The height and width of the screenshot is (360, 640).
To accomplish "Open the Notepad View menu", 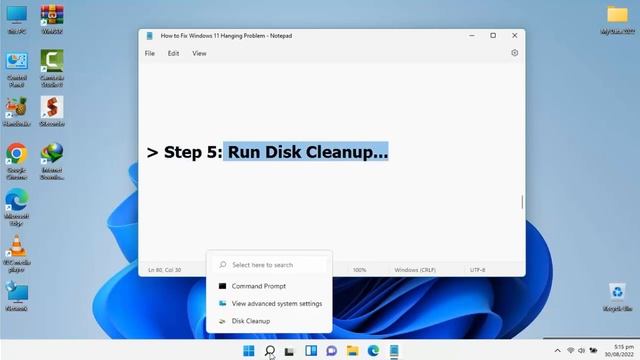I will pos(199,53).
